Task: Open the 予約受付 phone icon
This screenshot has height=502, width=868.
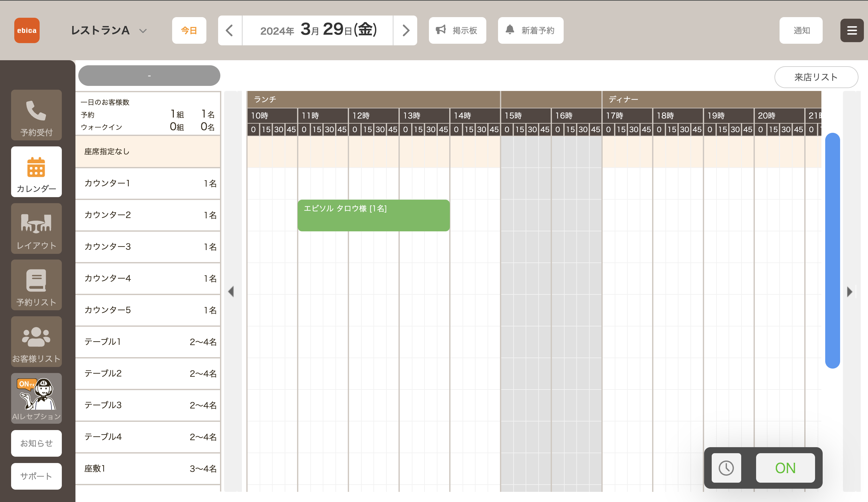Action: 36,115
